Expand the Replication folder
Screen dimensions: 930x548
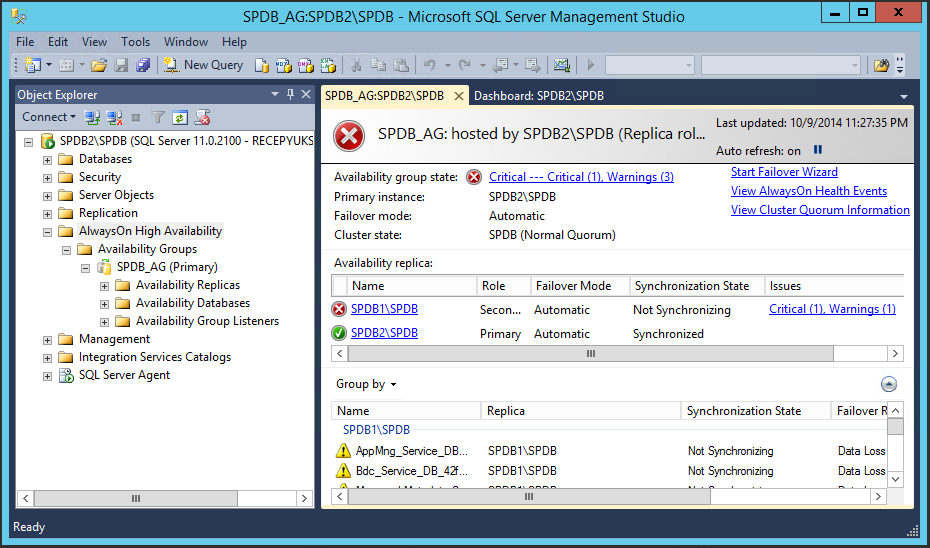pyautogui.click(x=47, y=214)
